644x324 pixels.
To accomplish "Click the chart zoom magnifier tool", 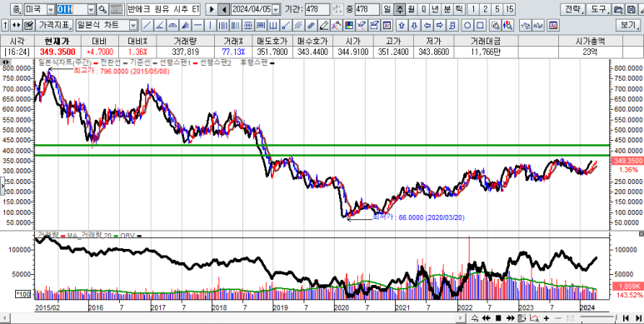I will 496,26.
